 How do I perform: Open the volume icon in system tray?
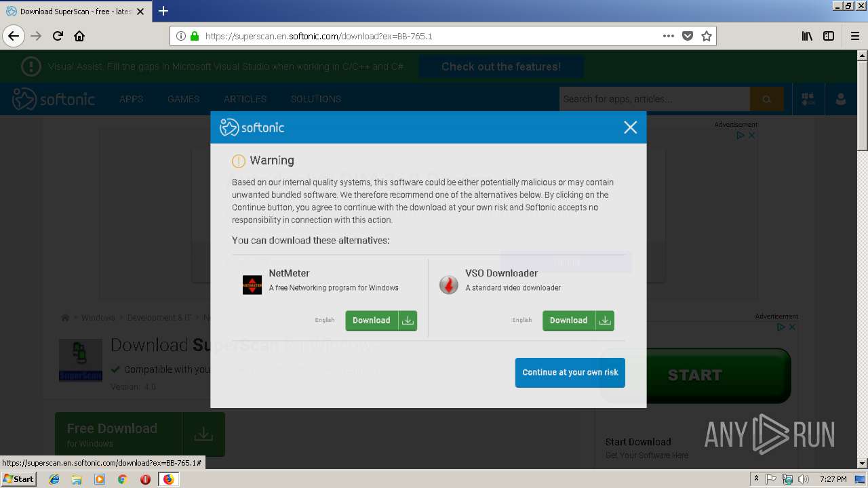[804, 479]
